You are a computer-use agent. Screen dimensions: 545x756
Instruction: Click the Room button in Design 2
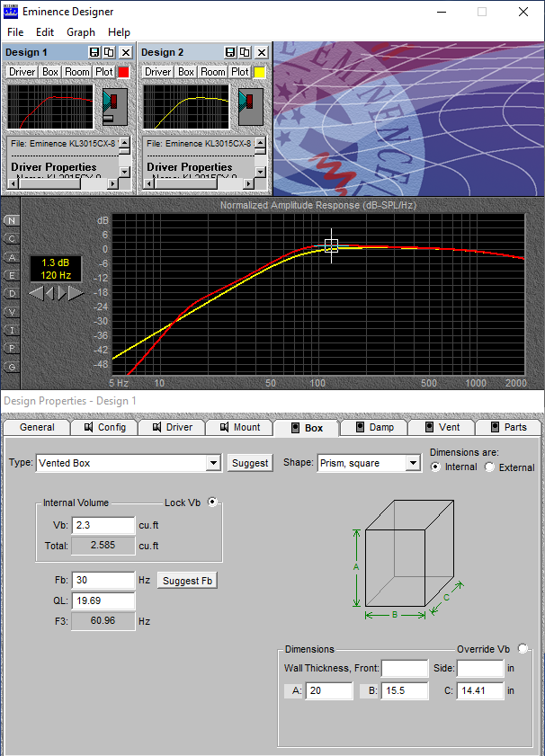213,72
